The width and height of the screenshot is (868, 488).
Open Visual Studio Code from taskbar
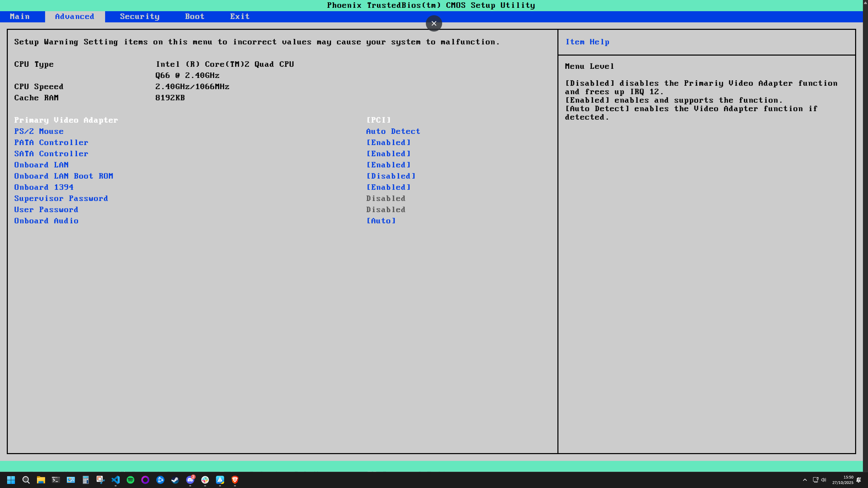(116, 480)
